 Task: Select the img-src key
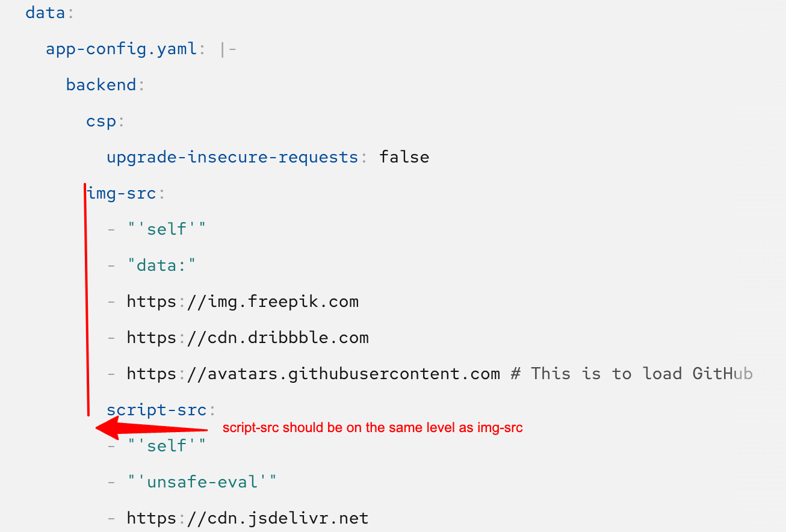[x=122, y=193]
